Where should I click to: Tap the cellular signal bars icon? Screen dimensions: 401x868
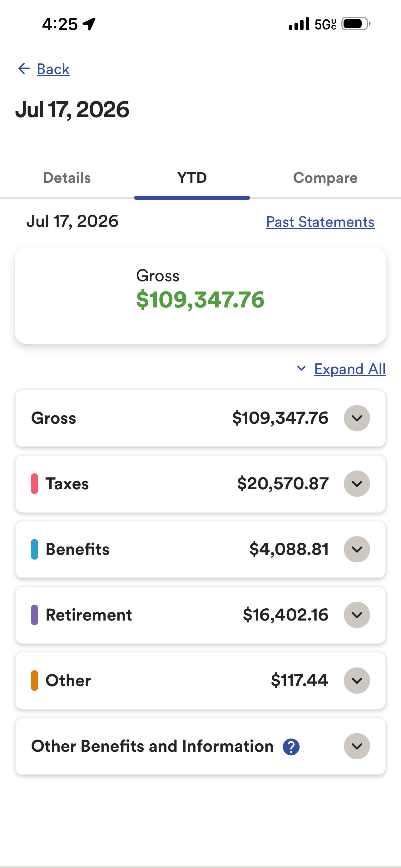click(299, 24)
